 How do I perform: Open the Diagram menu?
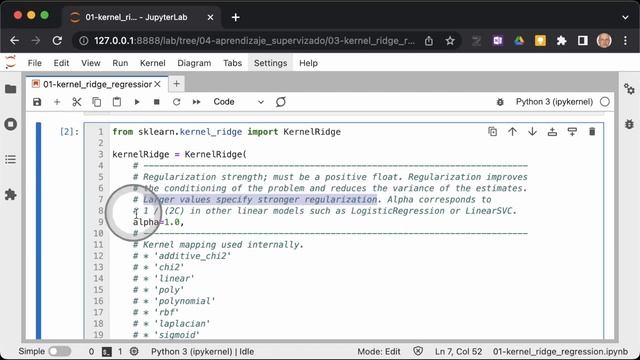(x=194, y=63)
